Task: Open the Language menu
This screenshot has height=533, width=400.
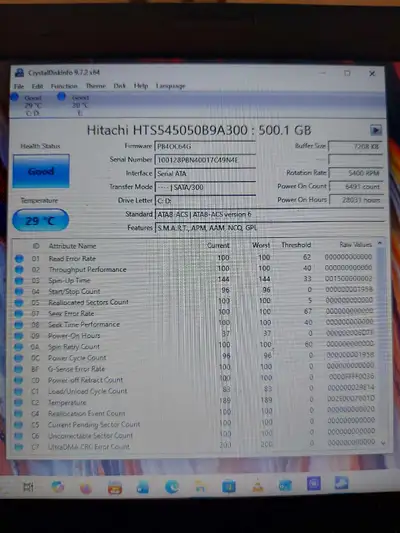Action: (x=171, y=86)
